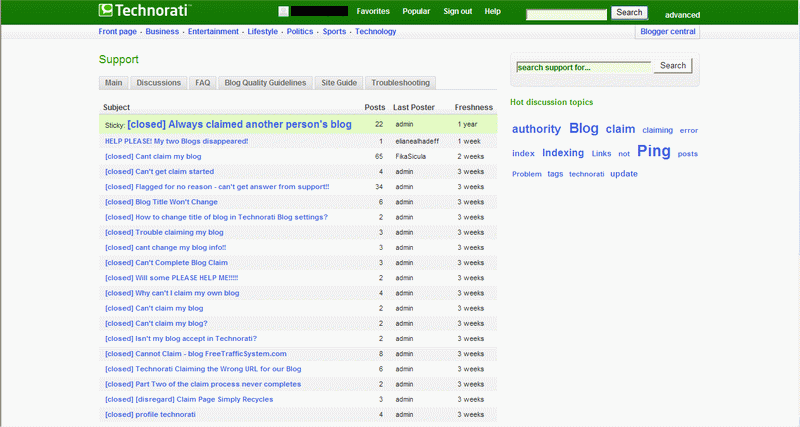Open Troubleshooting tab
This screenshot has width=800, height=427.
coord(401,83)
